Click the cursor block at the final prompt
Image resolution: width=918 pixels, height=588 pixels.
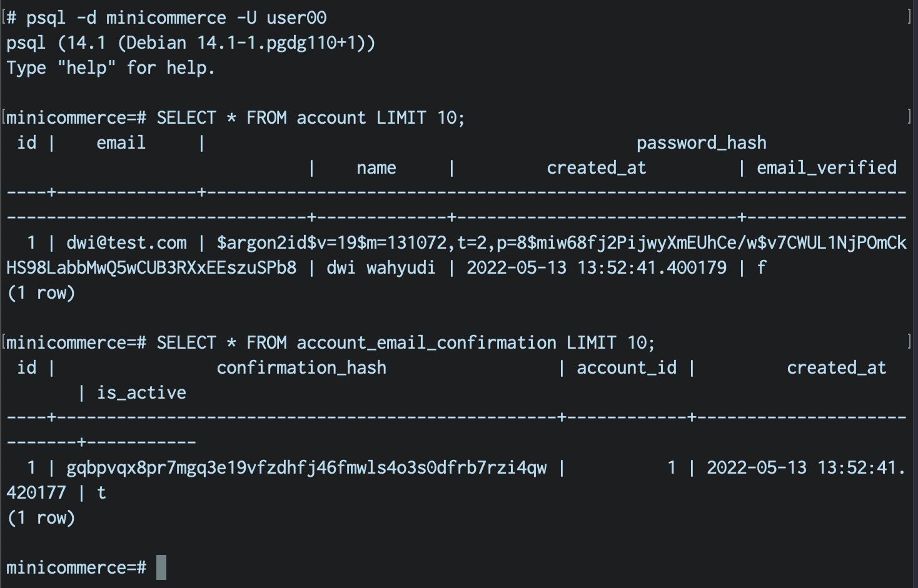click(161, 567)
